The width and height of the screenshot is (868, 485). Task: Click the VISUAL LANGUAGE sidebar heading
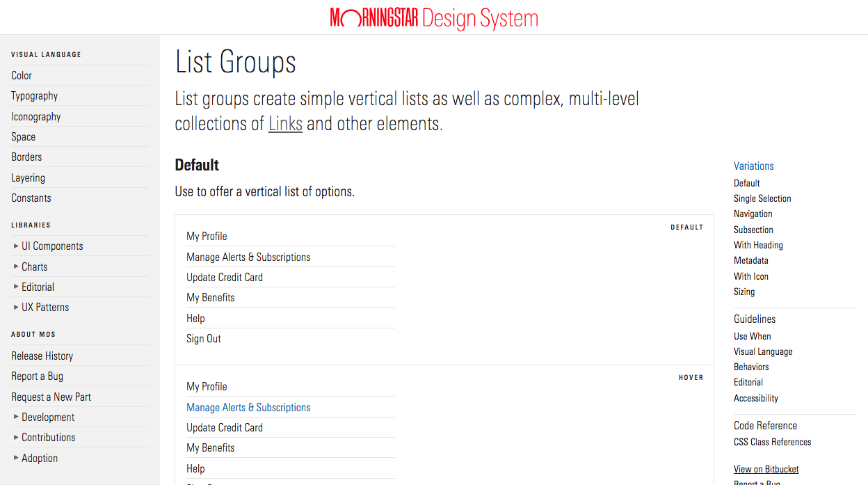(x=46, y=54)
